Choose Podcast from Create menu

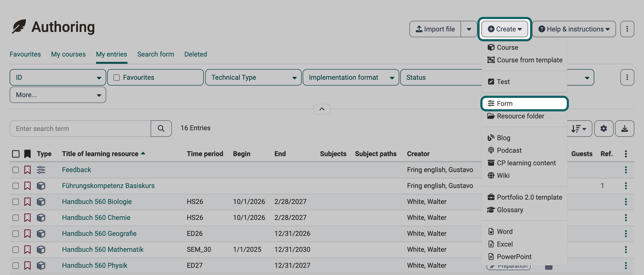[524, 150]
